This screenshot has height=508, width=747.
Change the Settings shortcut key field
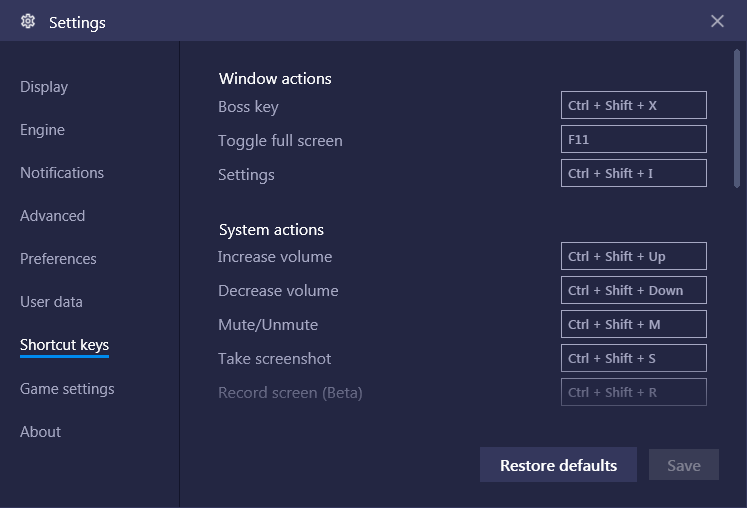click(x=633, y=173)
